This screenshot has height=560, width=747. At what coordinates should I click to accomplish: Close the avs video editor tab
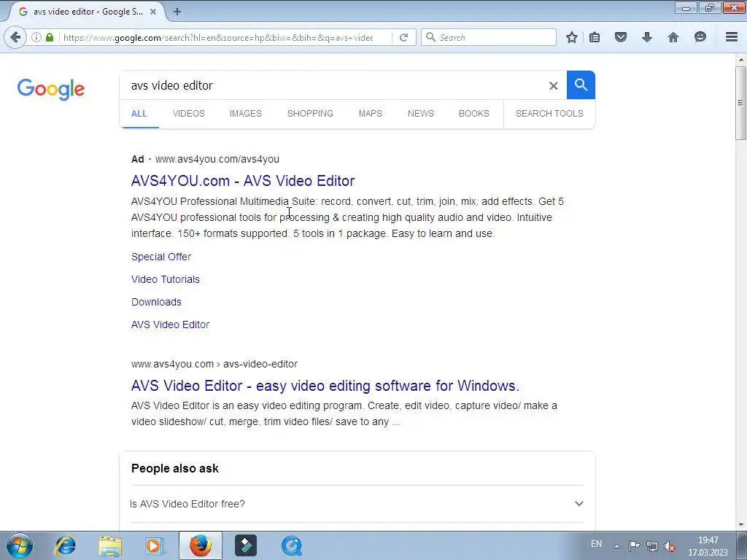click(153, 12)
